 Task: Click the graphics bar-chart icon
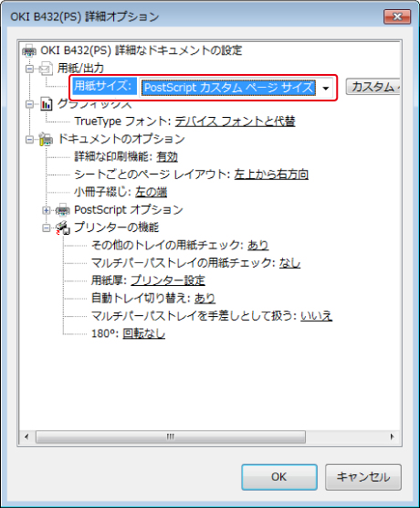[x=46, y=104]
